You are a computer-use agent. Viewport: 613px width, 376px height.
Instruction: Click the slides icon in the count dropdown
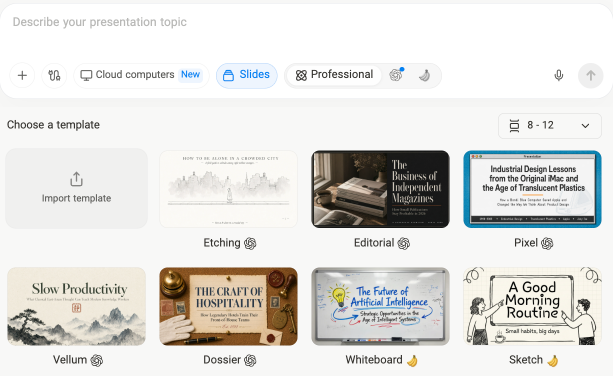coord(514,125)
